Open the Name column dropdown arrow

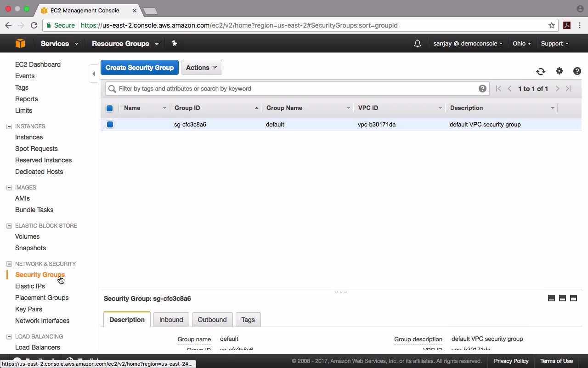point(164,108)
